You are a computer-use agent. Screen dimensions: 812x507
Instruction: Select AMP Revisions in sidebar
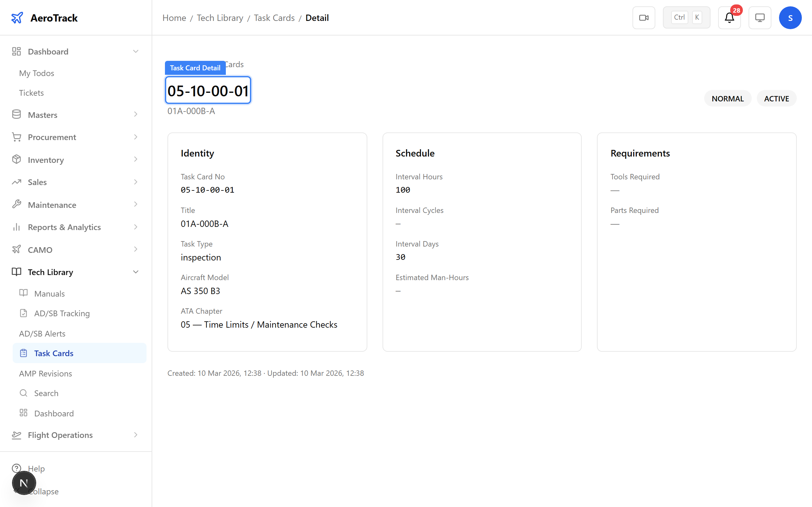pyautogui.click(x=45, y=373)
